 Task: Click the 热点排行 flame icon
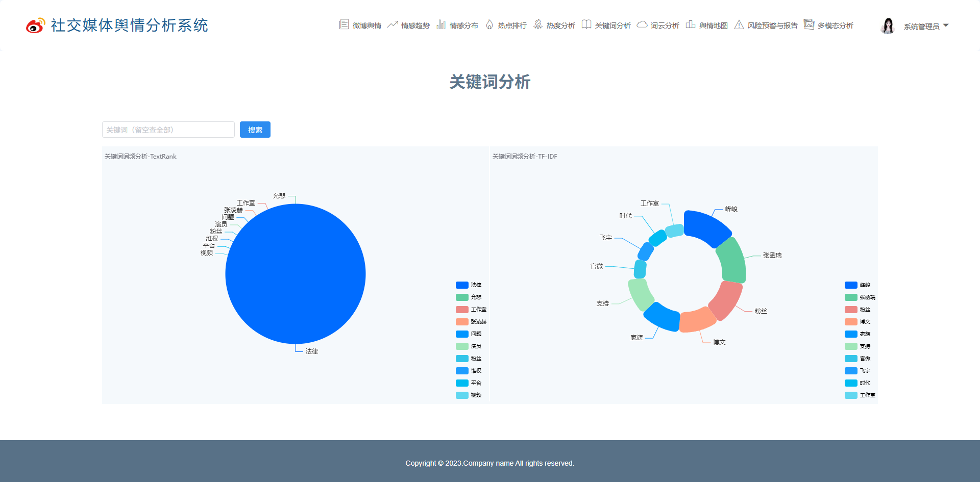(x=489, y=24)
